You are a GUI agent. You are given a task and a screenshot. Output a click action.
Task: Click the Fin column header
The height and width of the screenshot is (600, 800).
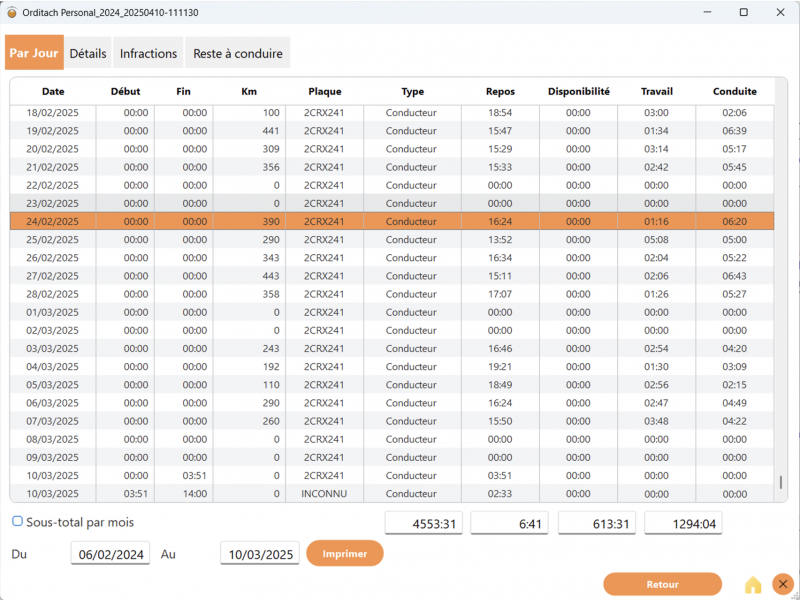coord(184,92)
